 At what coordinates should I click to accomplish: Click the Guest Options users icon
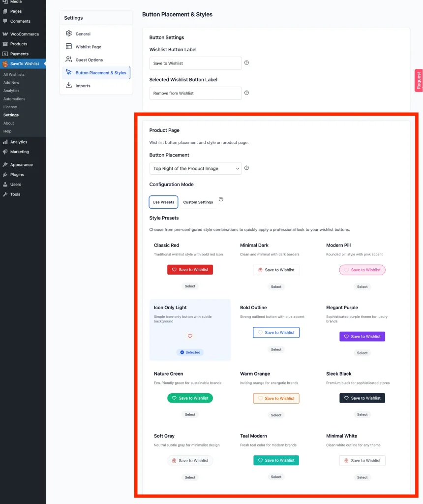(69, 59)
